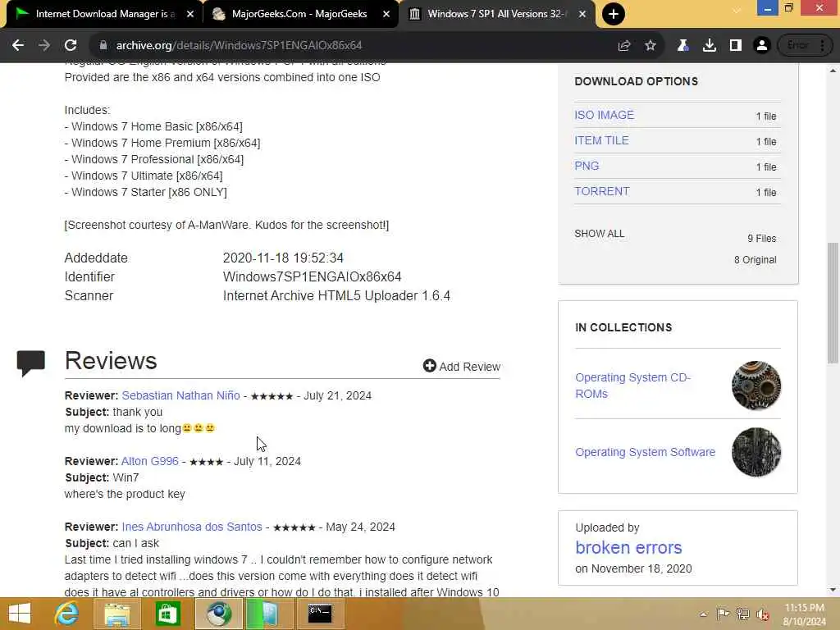Reload the archive.org page
This screenshot has width=840, height=630.
[71, 46]
